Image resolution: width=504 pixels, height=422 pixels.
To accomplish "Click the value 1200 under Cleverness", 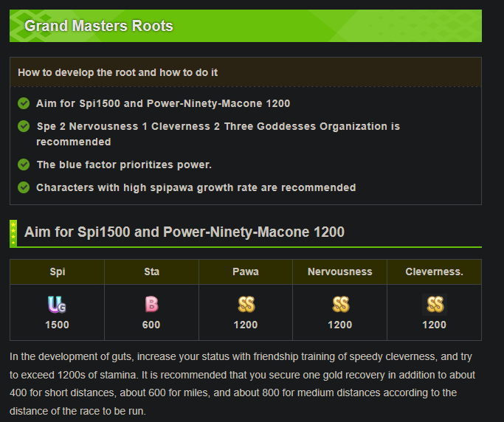I will 434,325.
